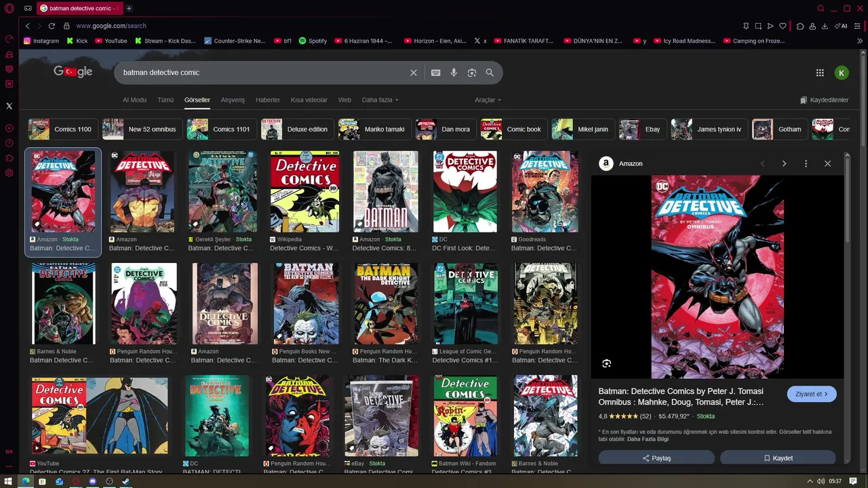Viewport: 868px width, 488px height.
Task: Switch to Kısa videolar tab
Action: point(309,100)
